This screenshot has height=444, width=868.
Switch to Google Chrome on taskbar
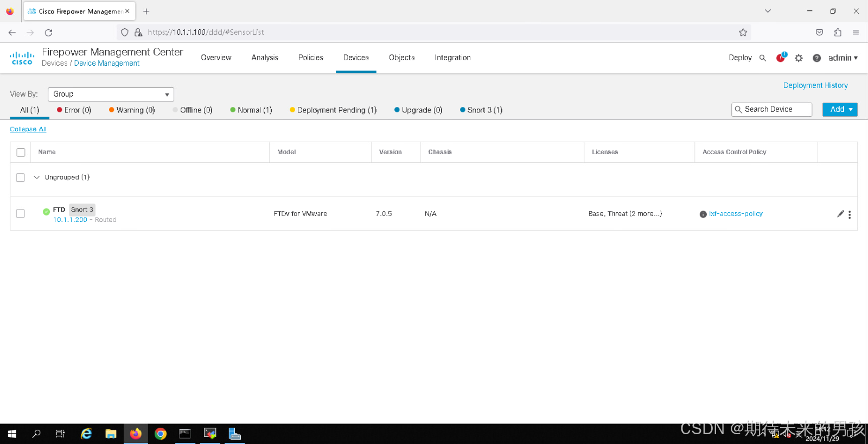(160, 434)
